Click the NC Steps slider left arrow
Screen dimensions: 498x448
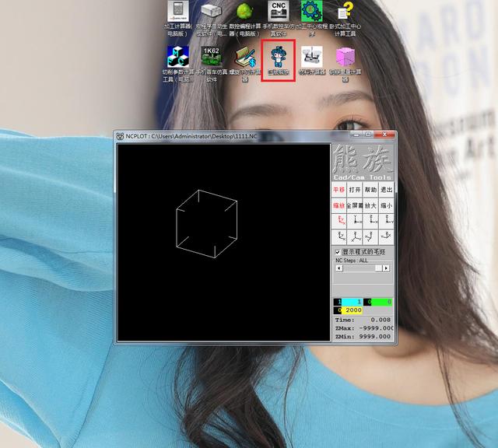337,268
